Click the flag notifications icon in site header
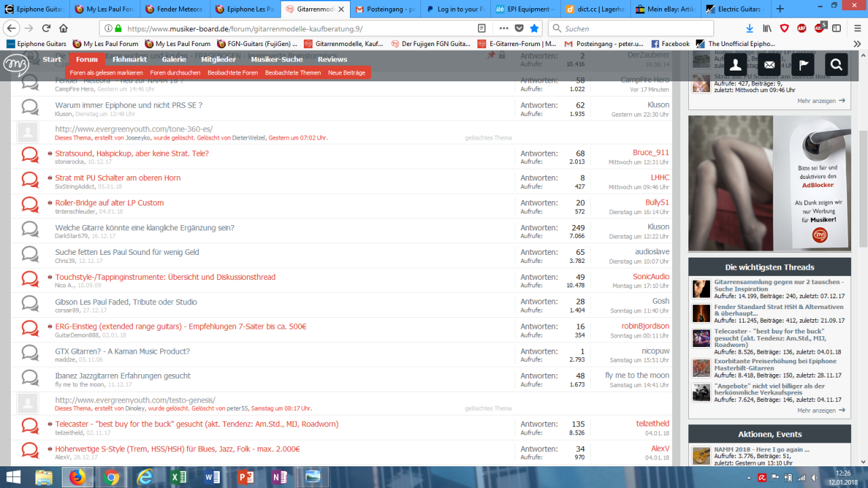This screenshot has width=868, height=488. (x=803, y=65)
